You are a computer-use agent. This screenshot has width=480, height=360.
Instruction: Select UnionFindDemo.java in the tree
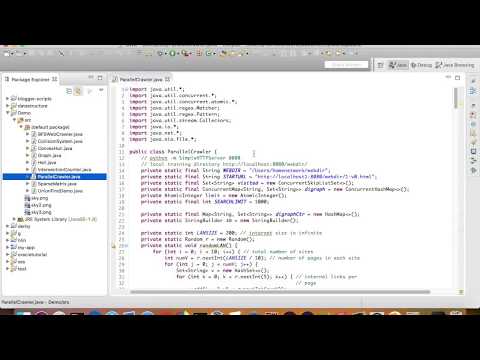pyautogui.click(x=60, y=191)
